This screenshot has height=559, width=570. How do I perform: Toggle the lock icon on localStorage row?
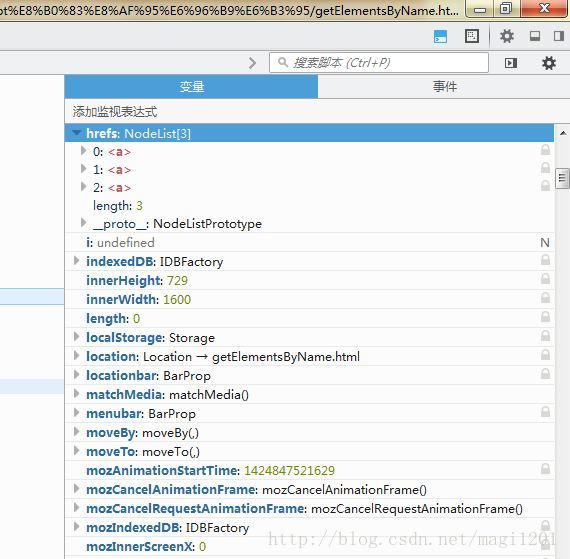545,336
